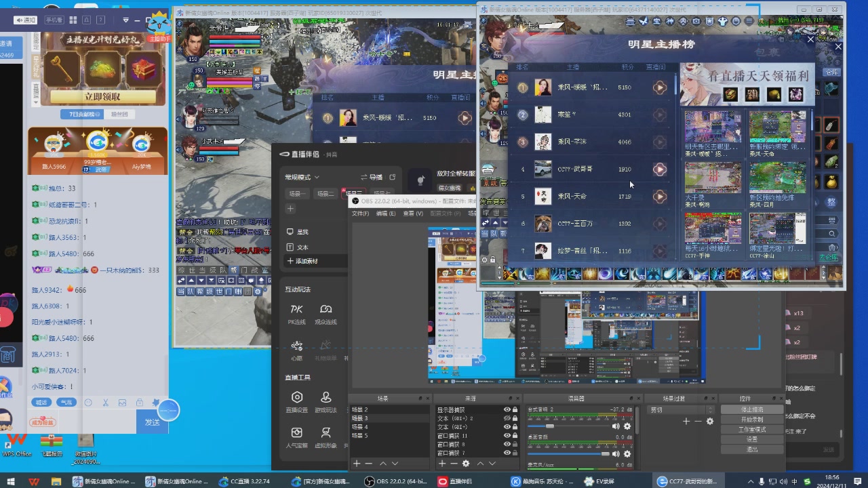The width and height of the screenshot is (868, 488).
Task: Close the 明星主播榜 ranking panel
Action: [x=810, y=39]
